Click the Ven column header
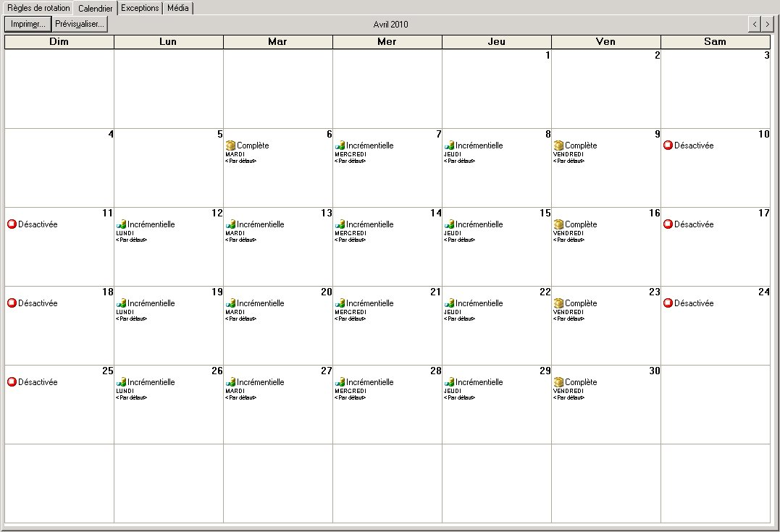The height and width of the screenshot is (532, 780). (606, 42)
